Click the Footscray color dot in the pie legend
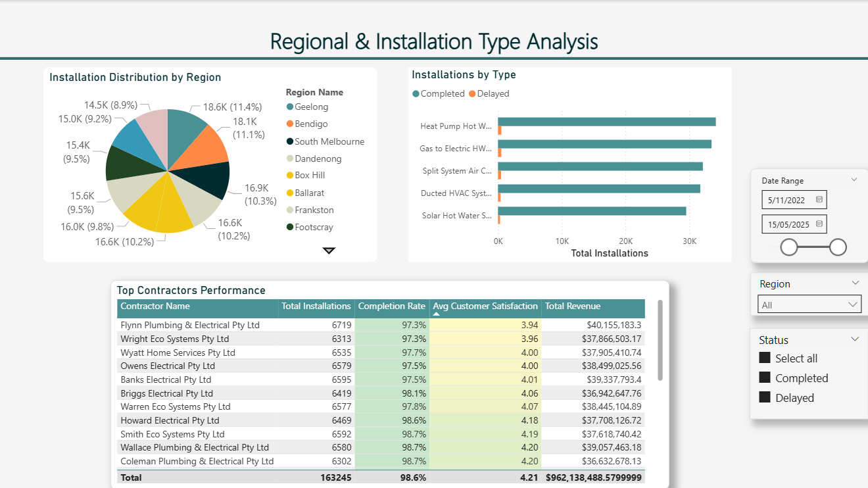The width and height of the screenshot is (868, 488). (289, 227)
